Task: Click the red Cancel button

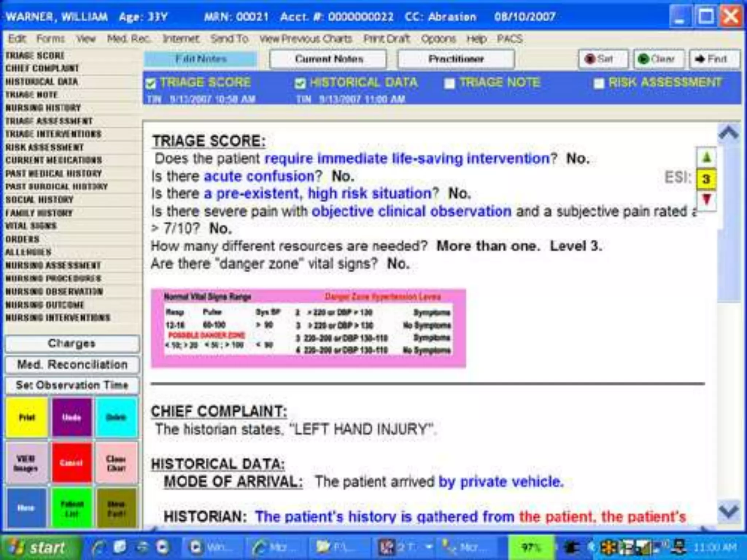Action: [x=71, y=463]
